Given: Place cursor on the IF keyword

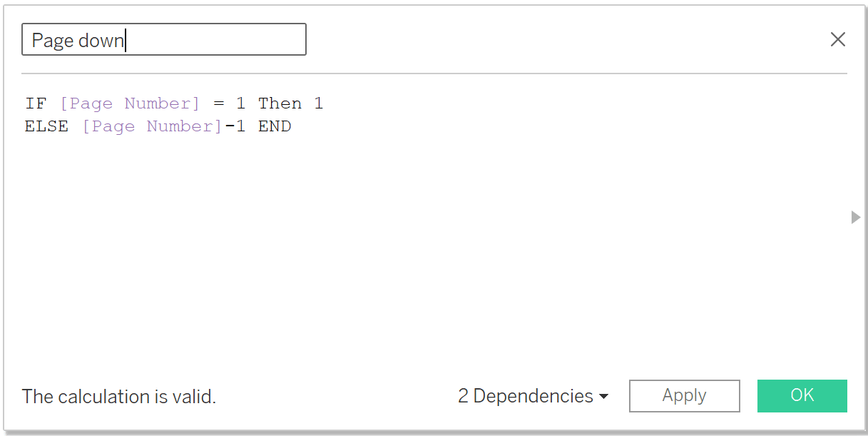Looking at the screenshot, I should (x=36, y=103).
